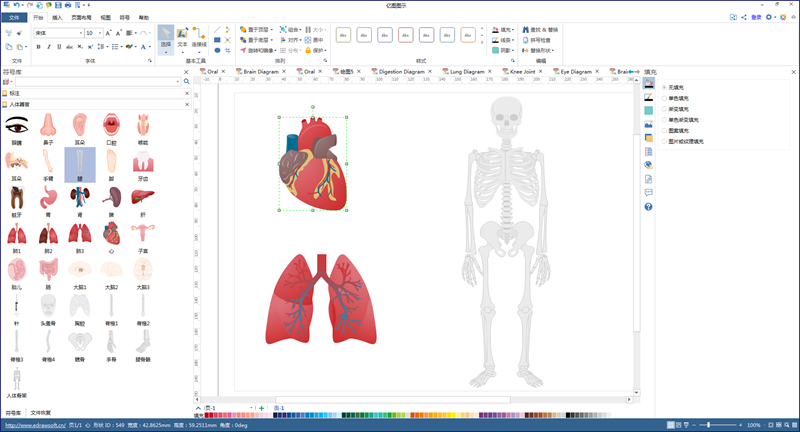800x432 pixels.
Task: Toggle underline text formatting
Action: point(59,46)
